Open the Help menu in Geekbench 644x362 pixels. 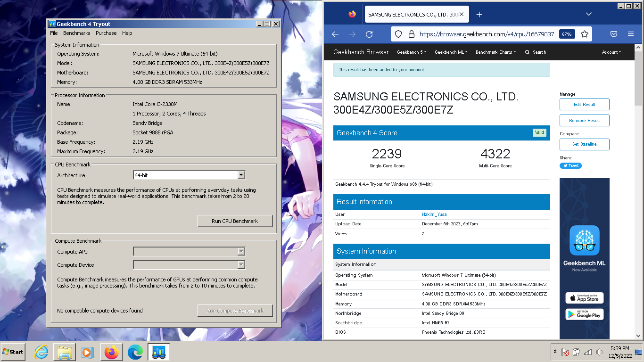[x=127, y=33]
